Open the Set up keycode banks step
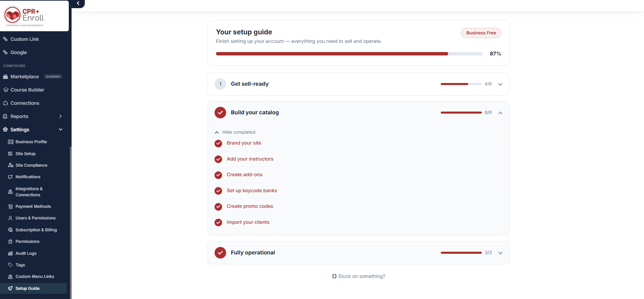The image size is (644, 299). click(252, 190)
